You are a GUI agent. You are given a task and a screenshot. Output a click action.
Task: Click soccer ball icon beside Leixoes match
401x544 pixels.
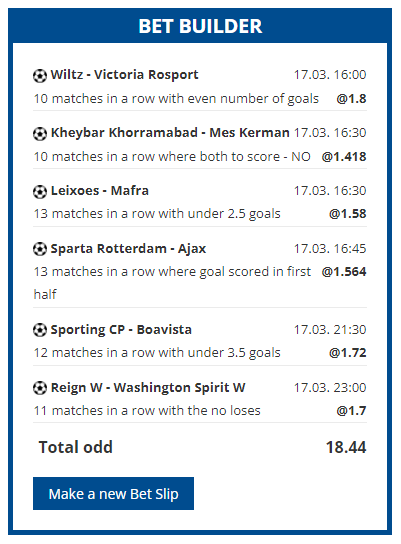tap(40, 192)
